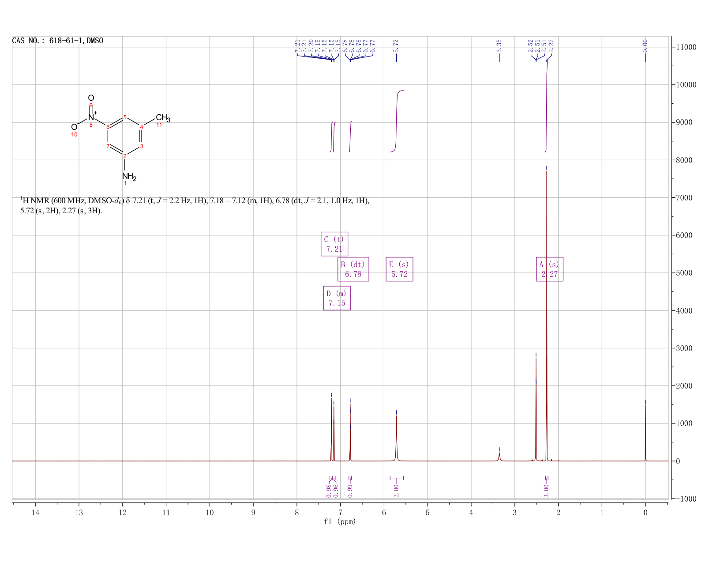Click the -1000 intensity axis label
This screenshot has height=563, width=728.
pos(685,499)
